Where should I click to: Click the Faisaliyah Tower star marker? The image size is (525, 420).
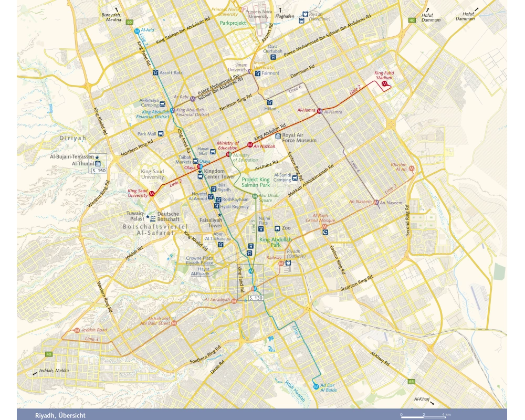tap(219, 216)
